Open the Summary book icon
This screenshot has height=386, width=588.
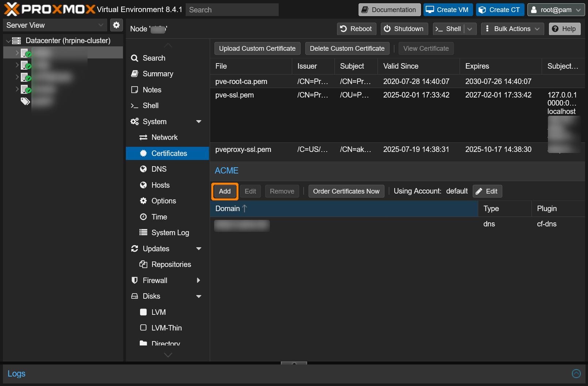[135, 74]
